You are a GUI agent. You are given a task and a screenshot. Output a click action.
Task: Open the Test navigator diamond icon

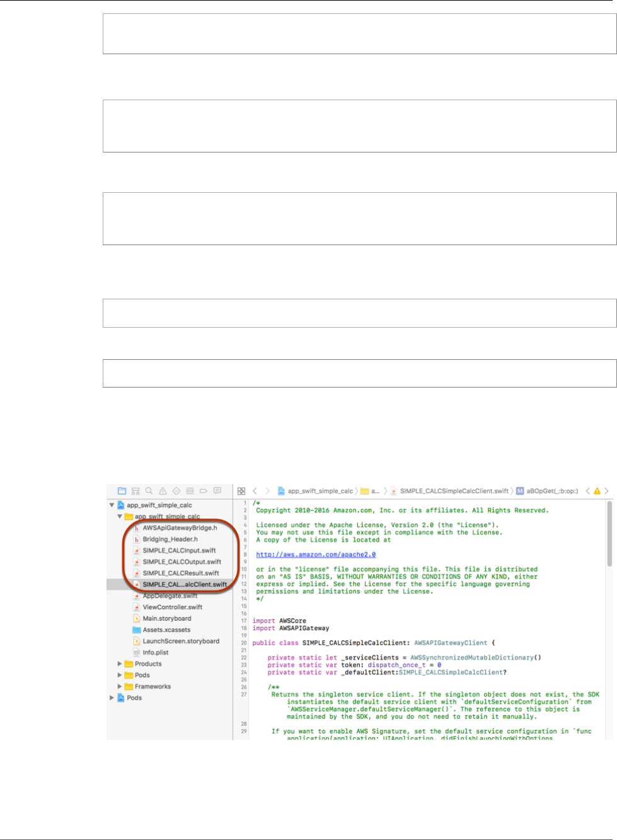tap(176, 491)
